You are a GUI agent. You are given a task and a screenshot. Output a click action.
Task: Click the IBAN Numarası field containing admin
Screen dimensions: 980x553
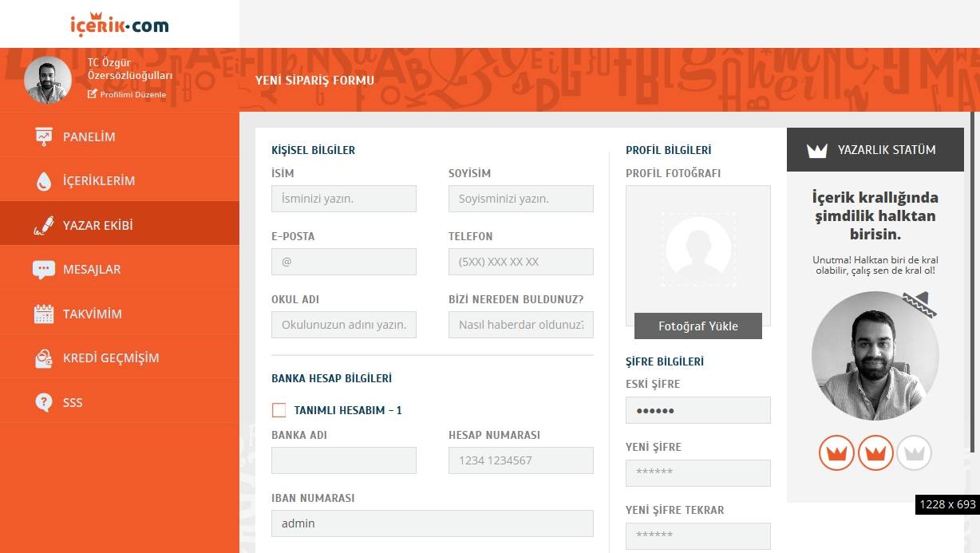(x=432, y=523)
